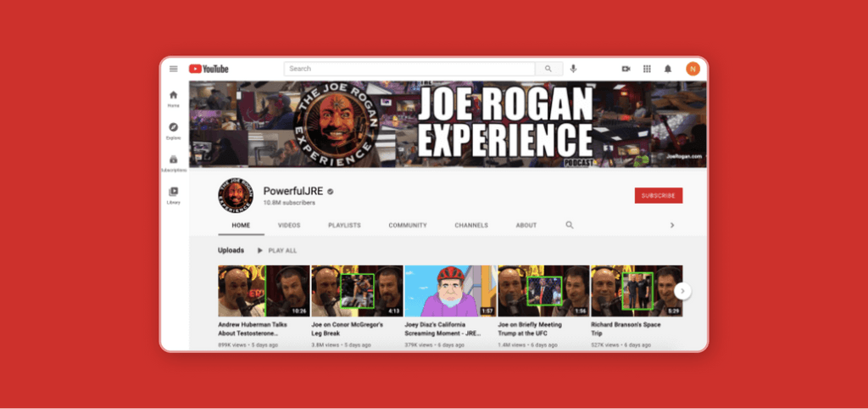Screen dimensions: 868x409
Task: Open the CHANNELS tab
Action: click(471, 226)
